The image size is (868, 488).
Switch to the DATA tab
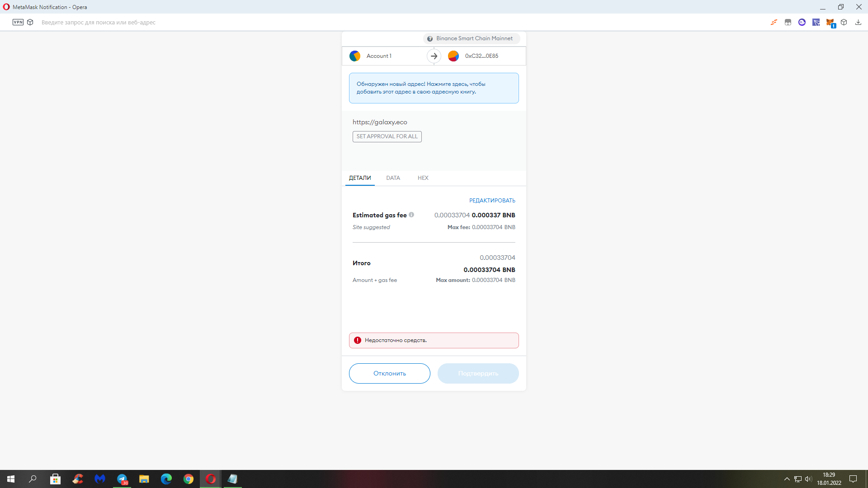[x=393, y=178]
